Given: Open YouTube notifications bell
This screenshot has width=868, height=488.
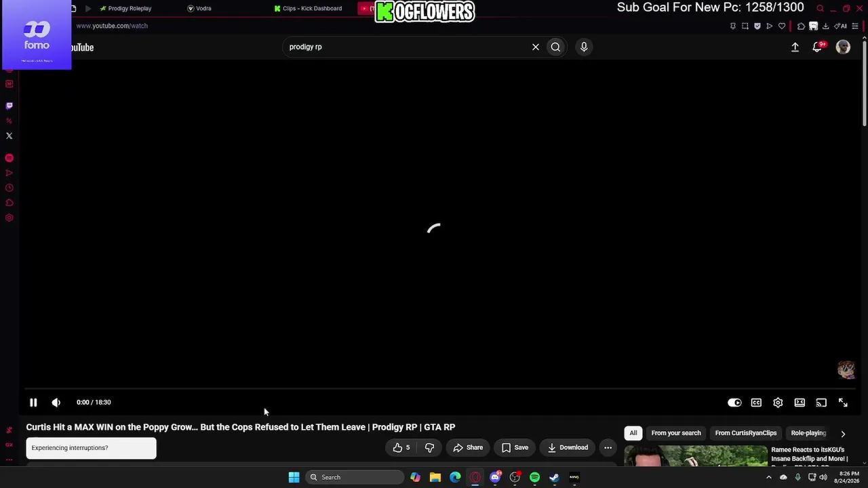Looking at the screenshot, I should coord(817,47).
